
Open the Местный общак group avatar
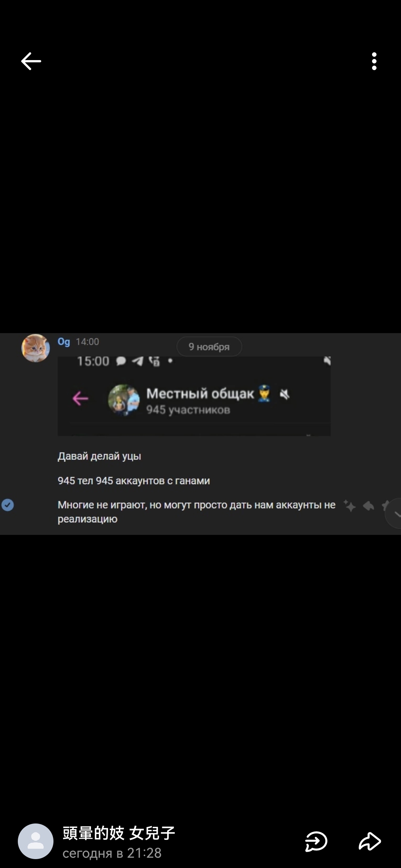(x=124, y=400)
